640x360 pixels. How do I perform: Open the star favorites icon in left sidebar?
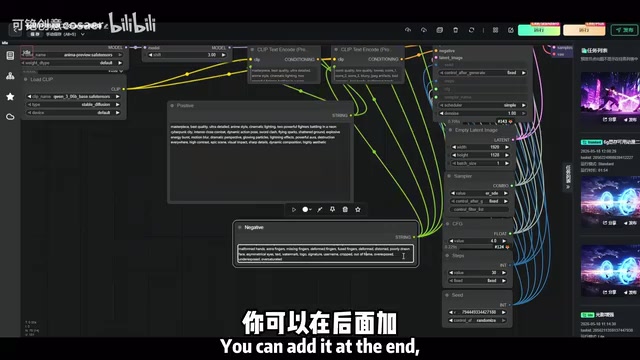(x=10, y=97)
